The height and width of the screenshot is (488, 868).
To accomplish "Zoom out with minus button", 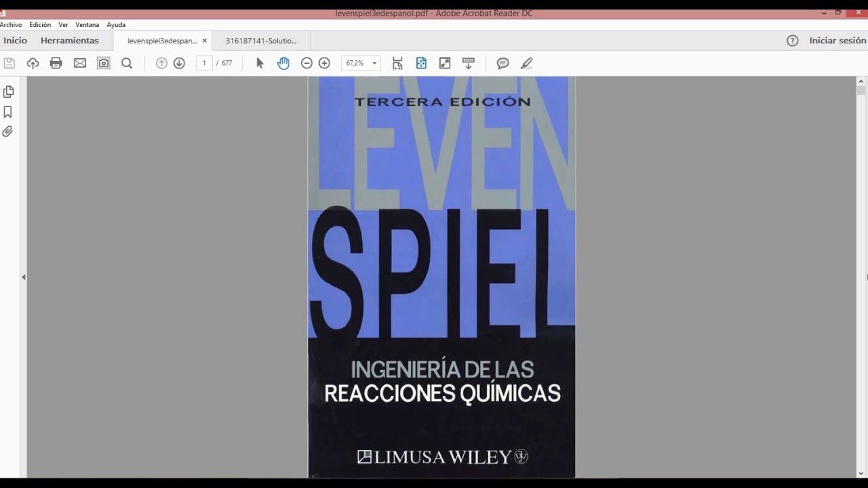I will point(307,63).
